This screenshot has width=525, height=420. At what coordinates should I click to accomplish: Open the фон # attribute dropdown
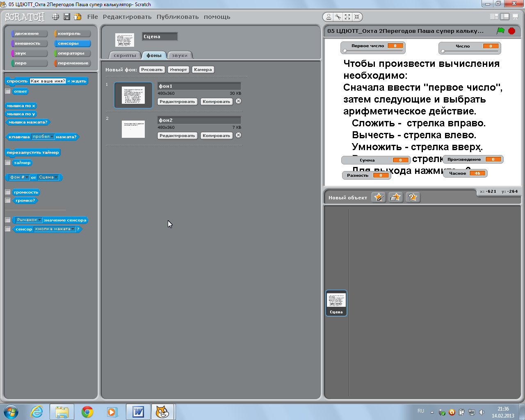[x=19, y=177]
